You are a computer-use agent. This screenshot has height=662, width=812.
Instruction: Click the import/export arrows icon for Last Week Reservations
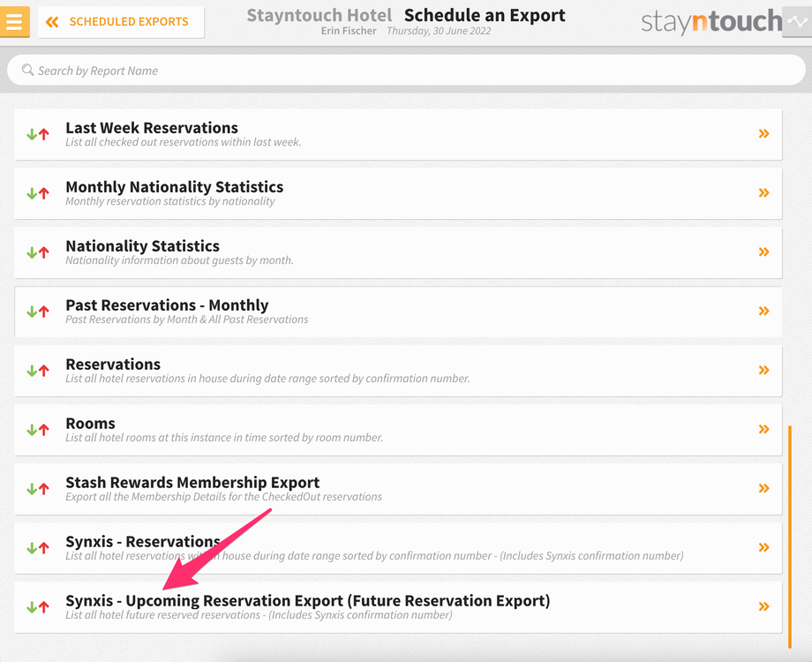point(38,134)
